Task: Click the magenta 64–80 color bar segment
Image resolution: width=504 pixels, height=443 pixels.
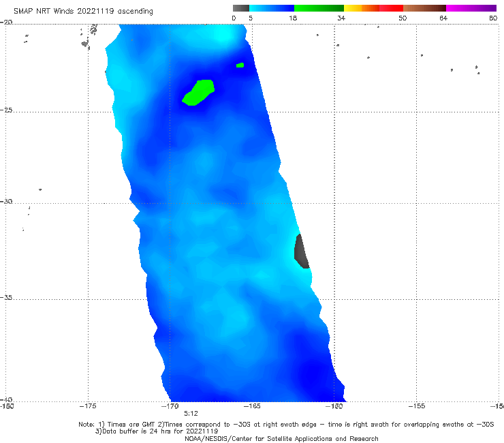Action: coord(471,8)
